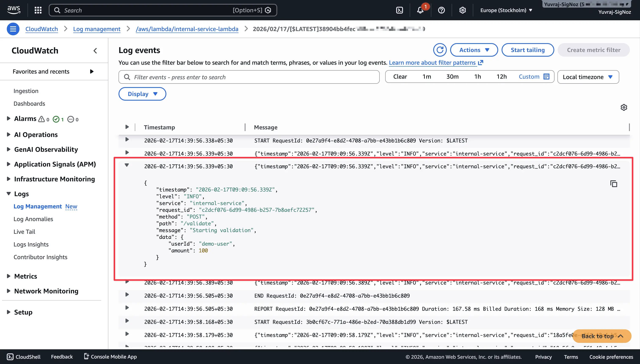Open the Actions dropdown

point(474,50)
